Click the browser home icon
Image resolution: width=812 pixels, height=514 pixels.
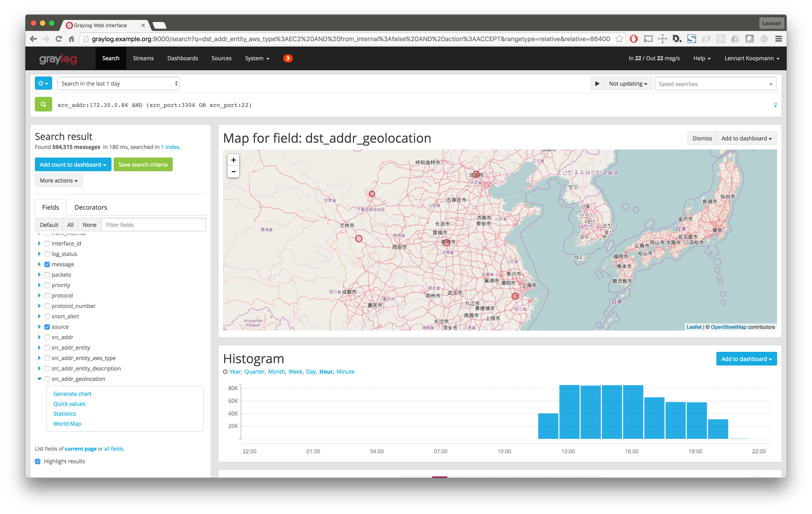click(x=71, y=39)
